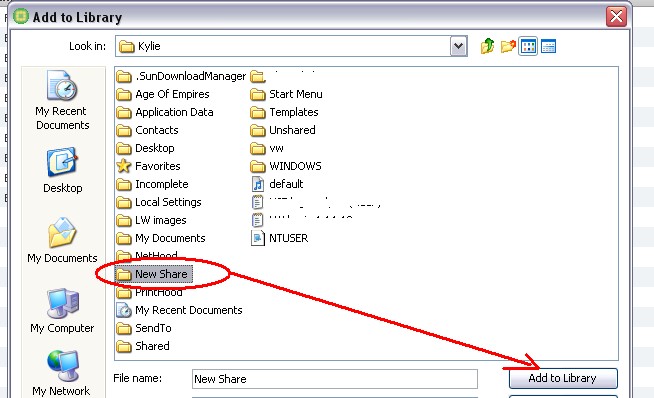The width and height of the screenshot is (654, 398).
Task: Select the Shared folder
Action: click(143, 346)
